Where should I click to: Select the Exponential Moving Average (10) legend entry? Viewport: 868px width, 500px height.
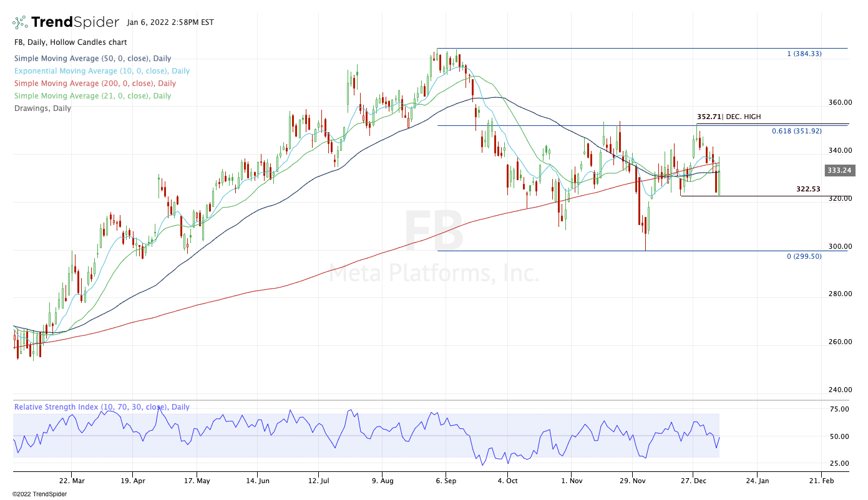click(102, 71)
